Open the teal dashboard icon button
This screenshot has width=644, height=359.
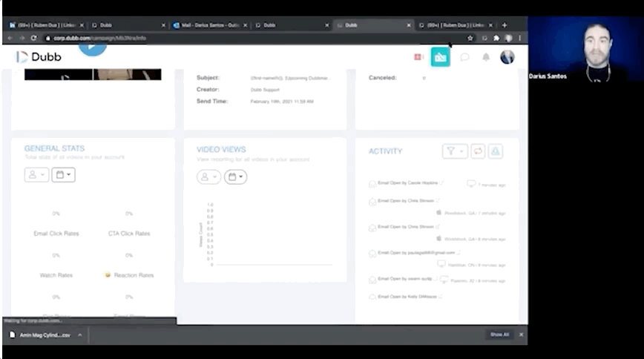pyautogui.click(x=440, y=57)
